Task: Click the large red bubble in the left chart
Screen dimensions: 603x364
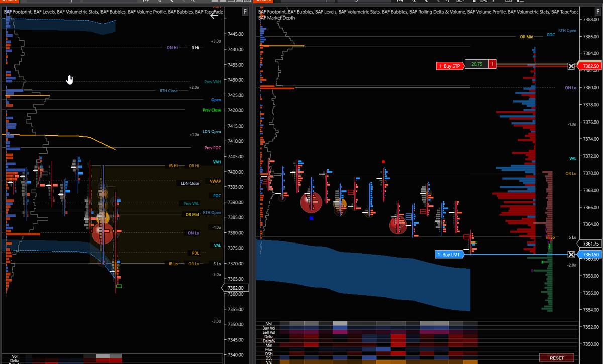Action: coord(103,233)
